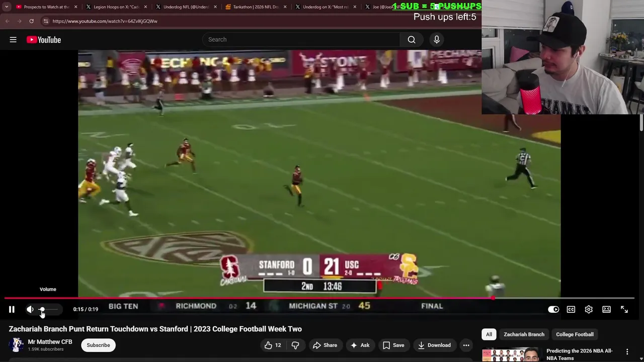Close the Legion Hoops tab
Image resolution: width=644 pixels, height=362 pixels.
tap(146, 7)
